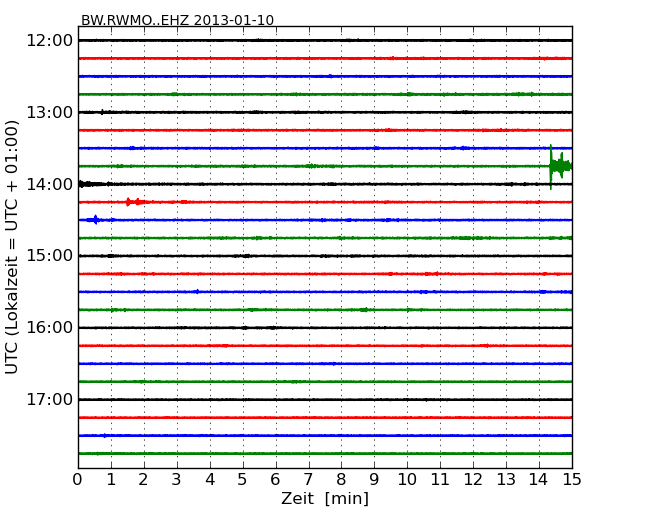Click the 2 minute tick label
Image resolution: width=650 pixels, height=520 pixels.
143,480
